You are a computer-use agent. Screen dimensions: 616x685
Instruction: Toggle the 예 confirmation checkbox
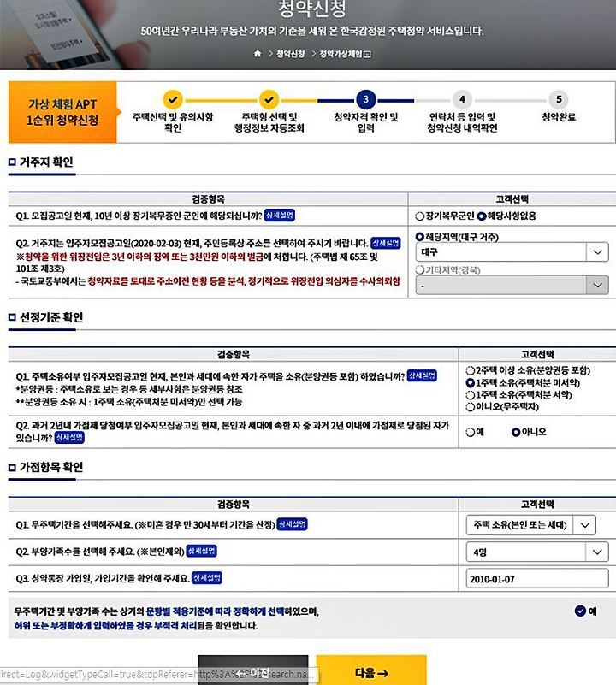click(580, 611)
